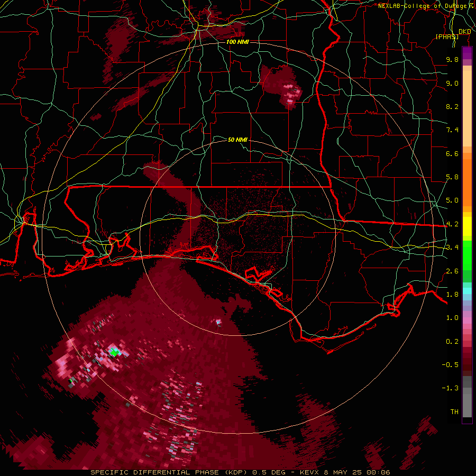This screenshot has height=476, width=476.
Task: Pick the purple segment atop the color bar
Action: coord(467,53)
